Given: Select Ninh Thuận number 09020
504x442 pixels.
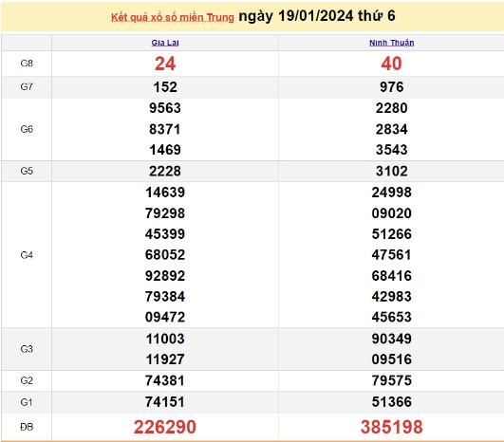Looking at the screenshot, I should click(x=391, y=213).
